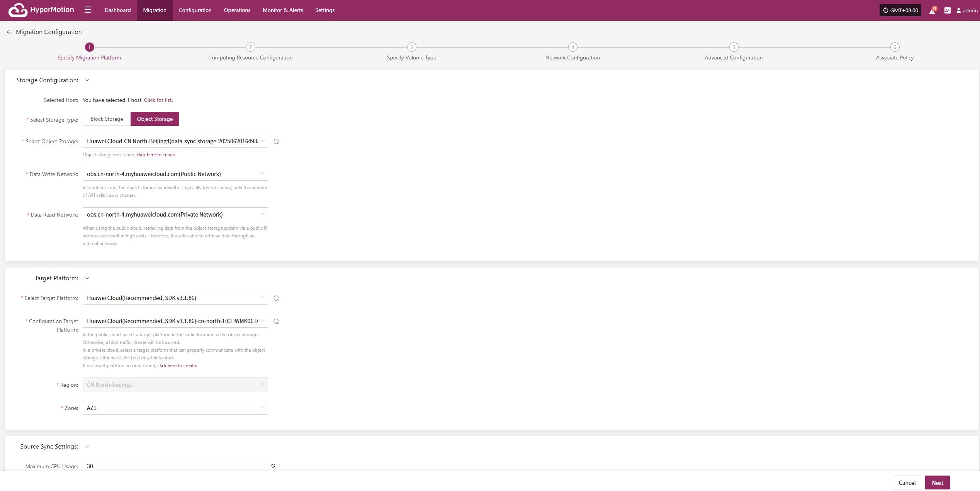This screenshot has width=980, height=491.
Task: Open the language switch icon
Action: (x=947, y=10)
